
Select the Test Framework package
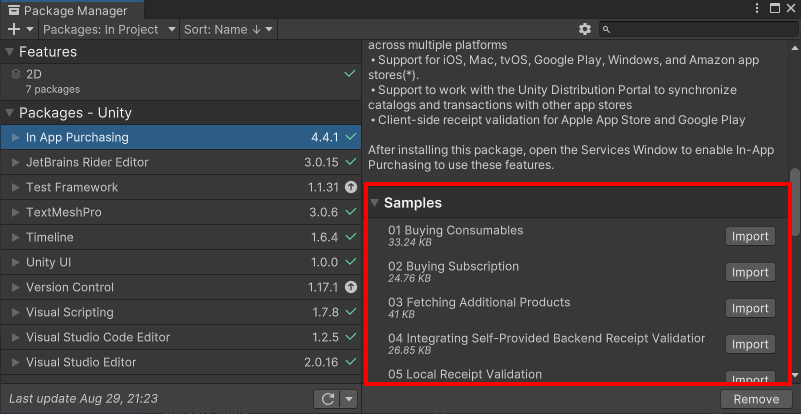[x=181, y=188]
